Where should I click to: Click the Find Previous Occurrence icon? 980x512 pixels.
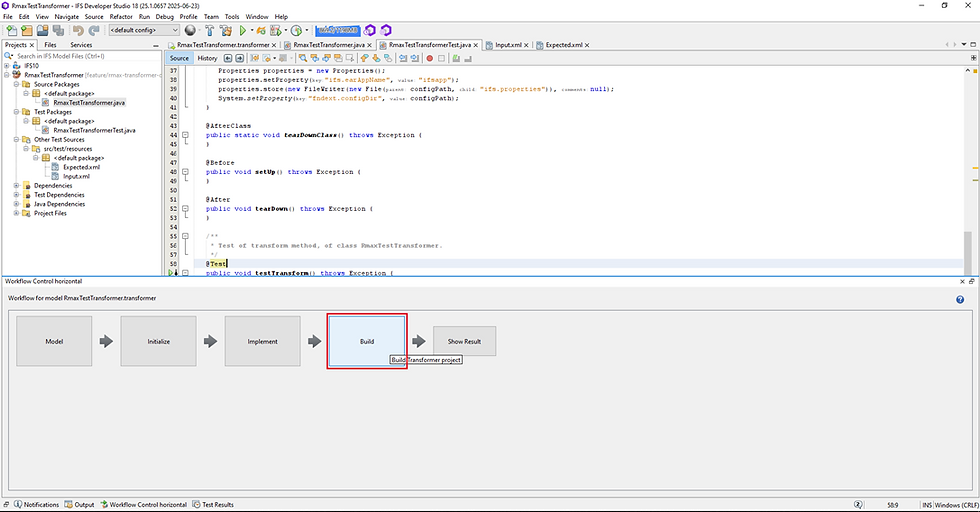314,58
